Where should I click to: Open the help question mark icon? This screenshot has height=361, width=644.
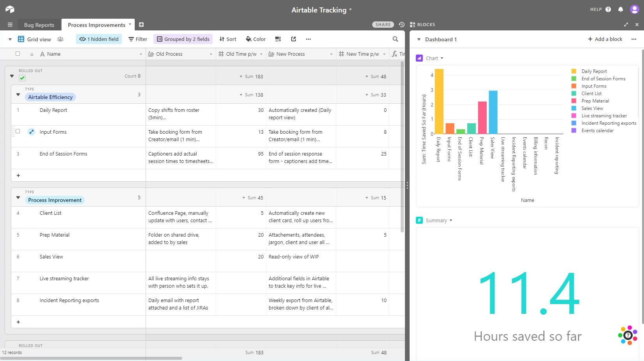pyautogui.click(x=608, y=9)
